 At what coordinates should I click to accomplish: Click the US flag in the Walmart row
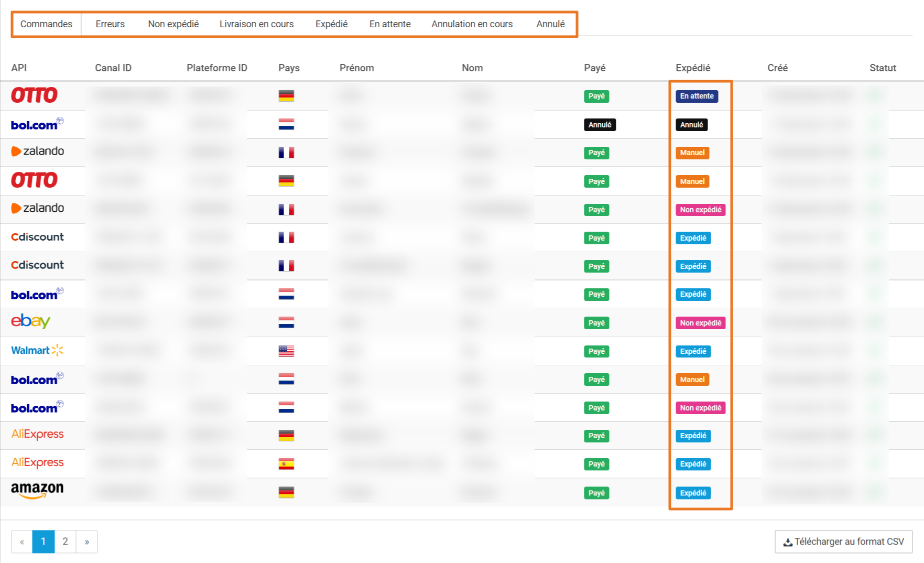coord(286,351)
